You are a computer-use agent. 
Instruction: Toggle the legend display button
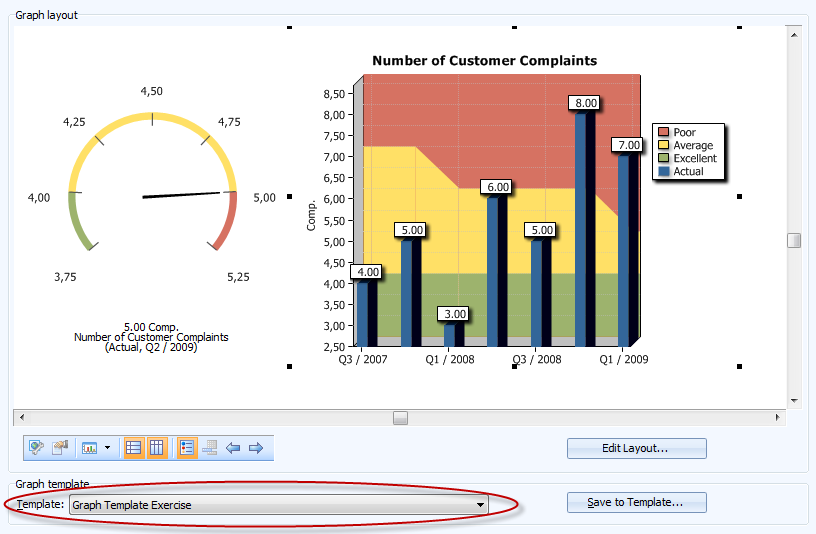[187, 448]
